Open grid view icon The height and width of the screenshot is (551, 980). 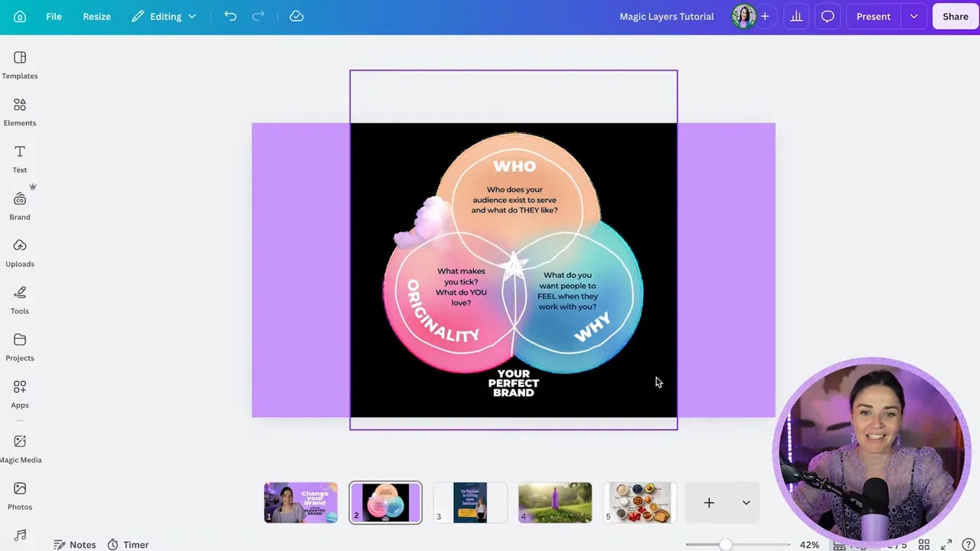(x=924, y=544)
